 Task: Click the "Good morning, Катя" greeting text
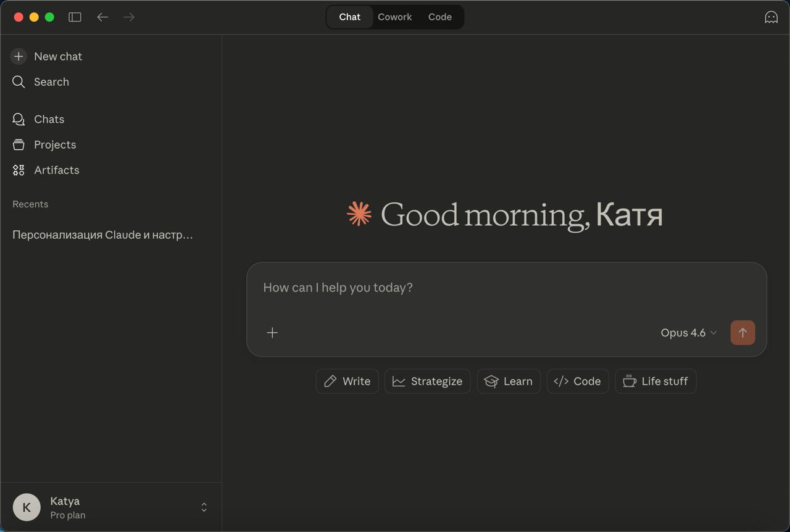point(522,215)
